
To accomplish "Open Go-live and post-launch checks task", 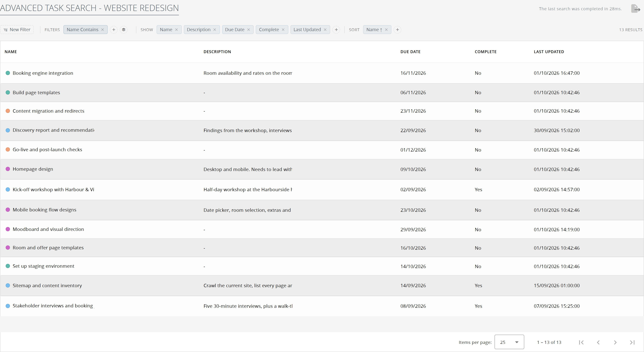I will pyautogui.click(x=47, y=149).
